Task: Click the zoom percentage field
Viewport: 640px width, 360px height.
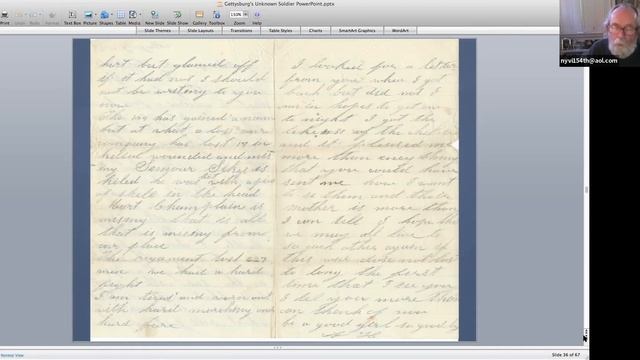Action: (x=236, y=14)
